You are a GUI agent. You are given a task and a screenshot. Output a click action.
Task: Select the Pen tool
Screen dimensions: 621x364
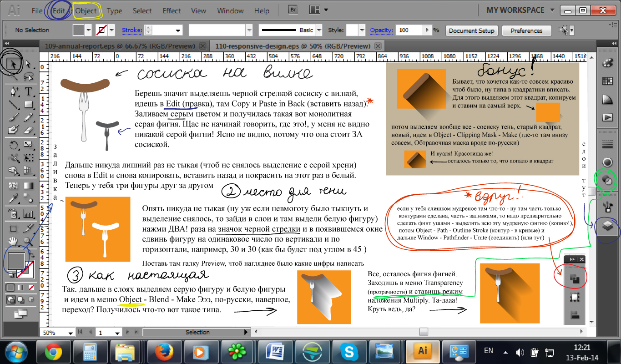point(13,91)
